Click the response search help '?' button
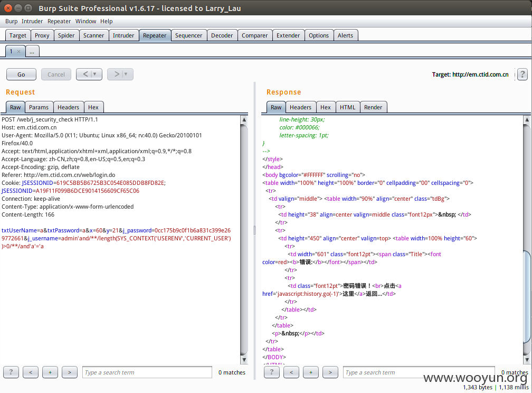 pyautogui.click(x=271, y=372)
